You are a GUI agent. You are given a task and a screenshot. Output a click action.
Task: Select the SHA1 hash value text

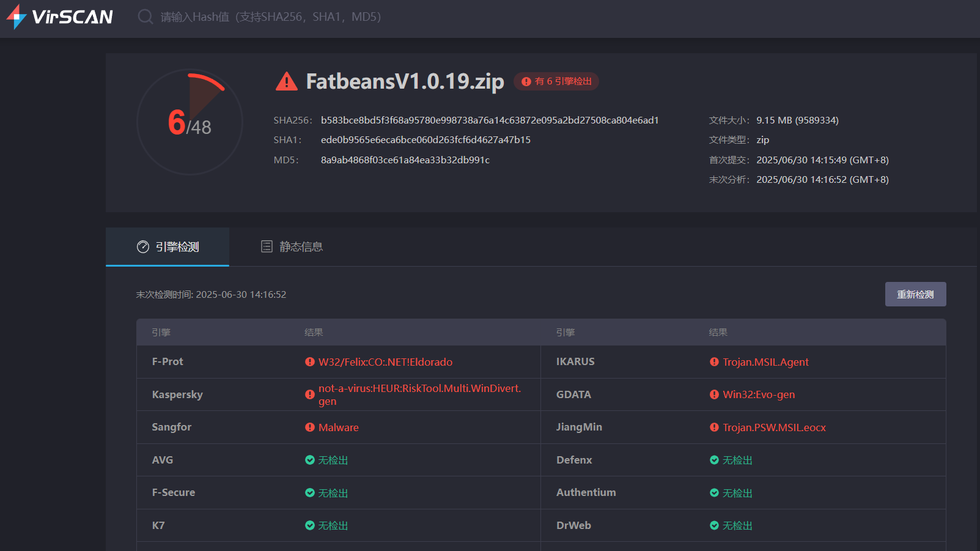[426, 140]
